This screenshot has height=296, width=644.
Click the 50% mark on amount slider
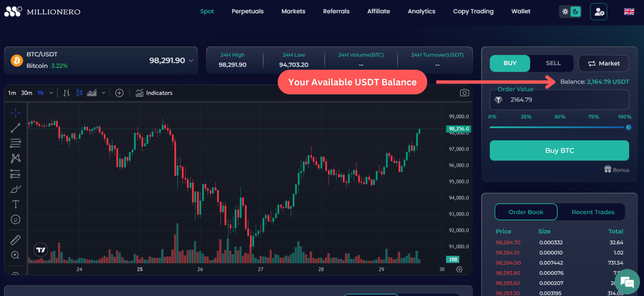(560, 127)
